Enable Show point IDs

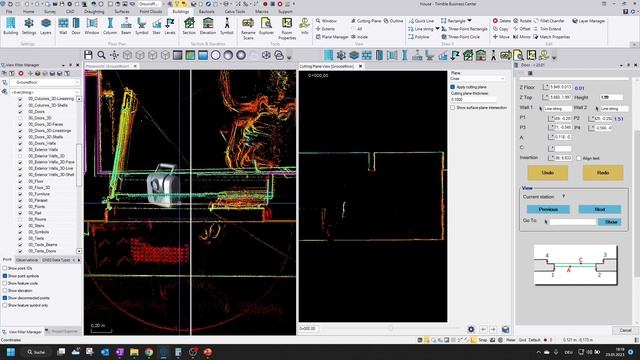click(x=5, y=268)
